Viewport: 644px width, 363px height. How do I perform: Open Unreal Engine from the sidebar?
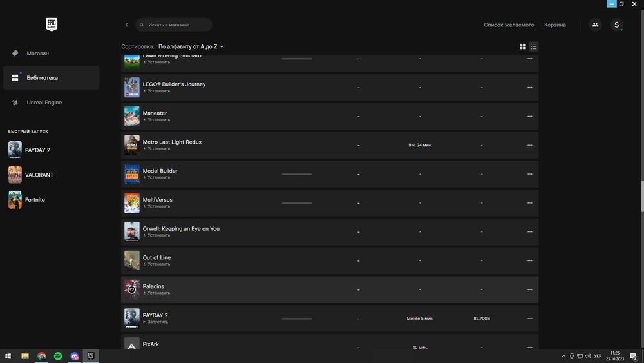[44, 103]
